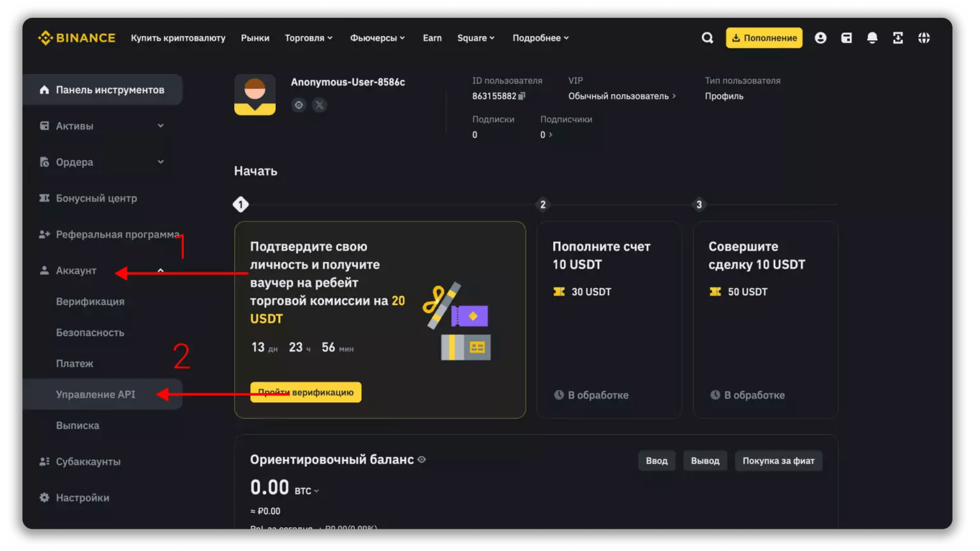980x551 pixels.
Task: Click the Аккаунт person icon
Action: point(44,270)
